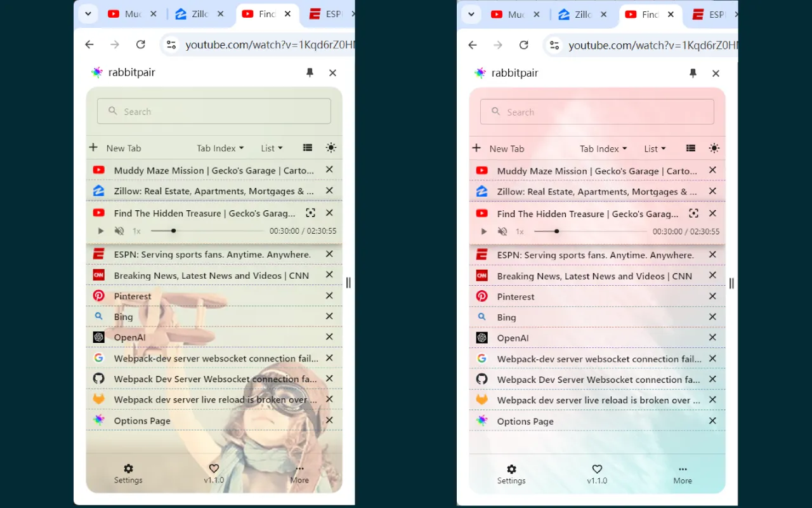The image size is (812, 508).
Task: Click the More ellipsis option
Action: coord(299,474)
